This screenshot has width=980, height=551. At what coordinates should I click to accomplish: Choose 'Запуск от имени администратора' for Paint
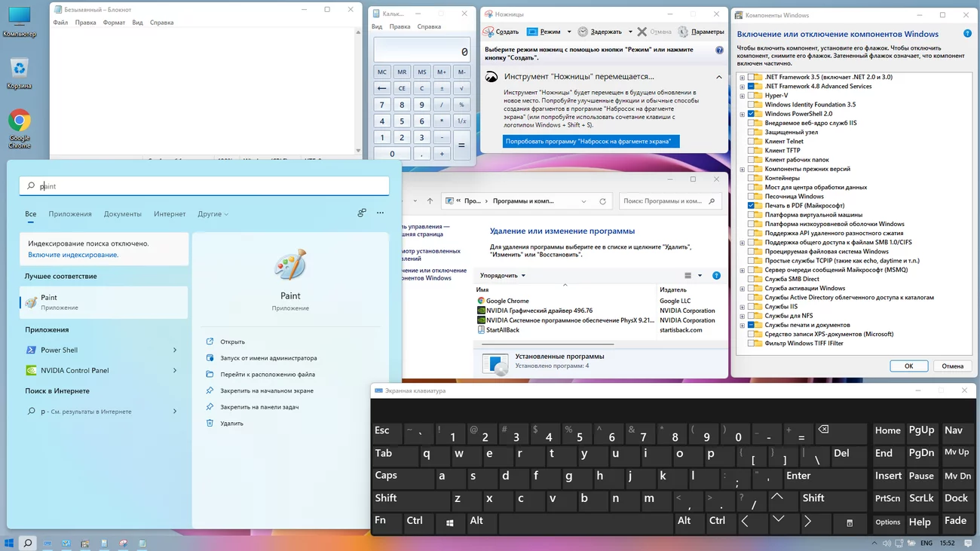268,358
